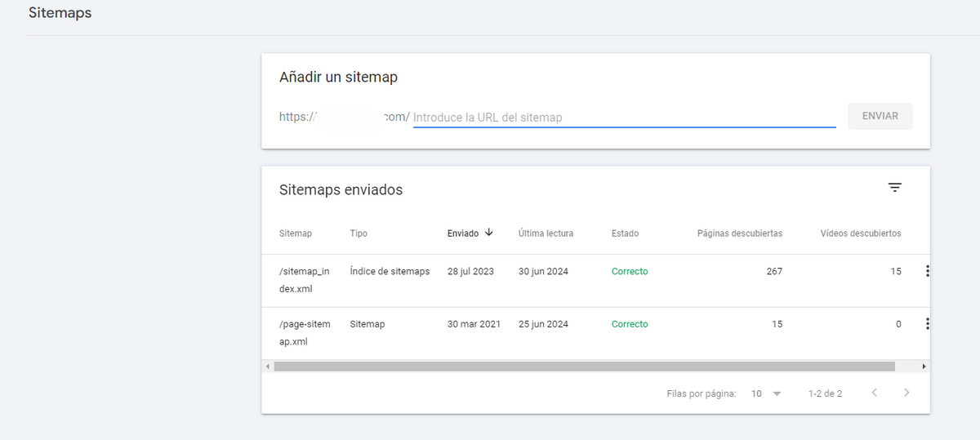This screenshot has width=980, height=440.
Task: Focus the 'Introduce la URL del sitemap' field
Action: [x=624, y=118]
